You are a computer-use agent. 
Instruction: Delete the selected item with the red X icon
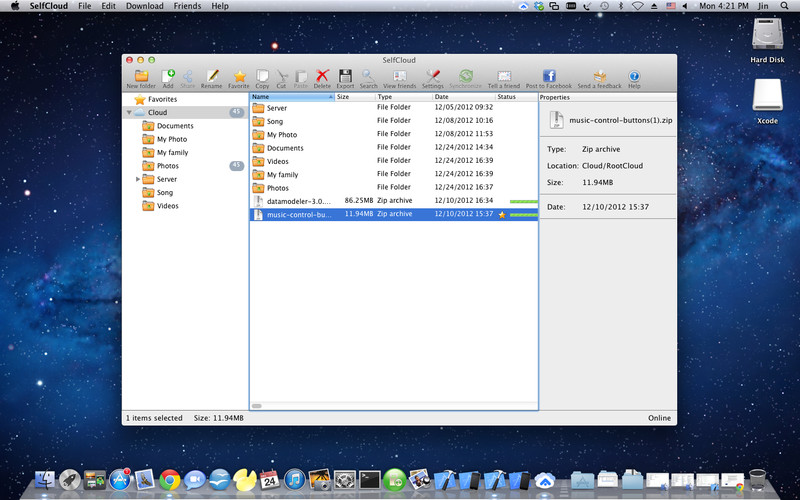pos(322,79)
